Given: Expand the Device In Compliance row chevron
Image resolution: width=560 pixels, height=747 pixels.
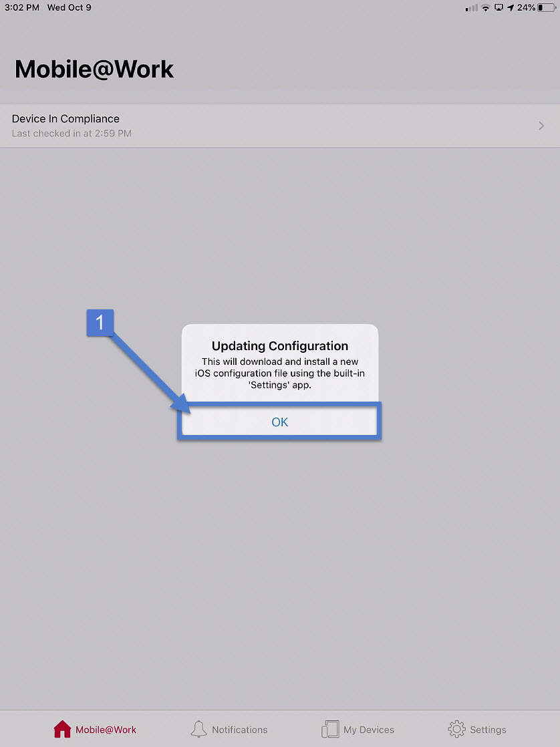Looking at the screenshot, I should (541, 125).
